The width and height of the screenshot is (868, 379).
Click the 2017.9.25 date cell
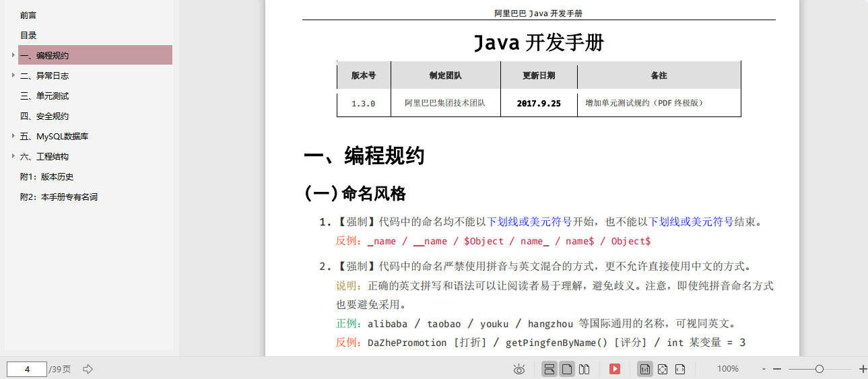[x=539, y=104]
